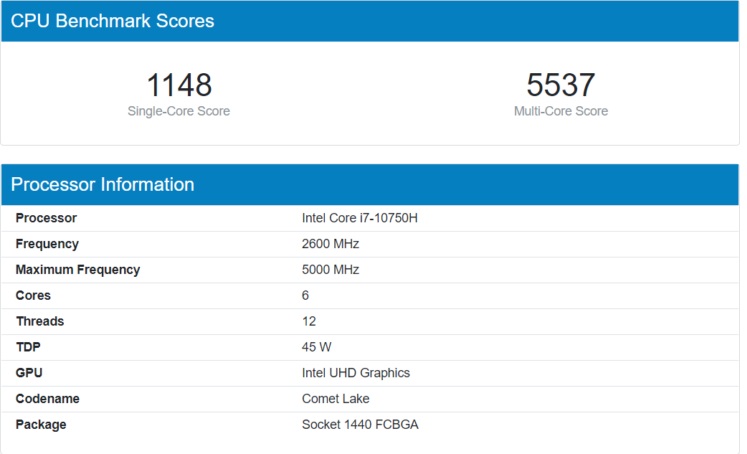The image size is (747, 454).
Task: Select the cores value 6
Action: (x=305, y=295)
